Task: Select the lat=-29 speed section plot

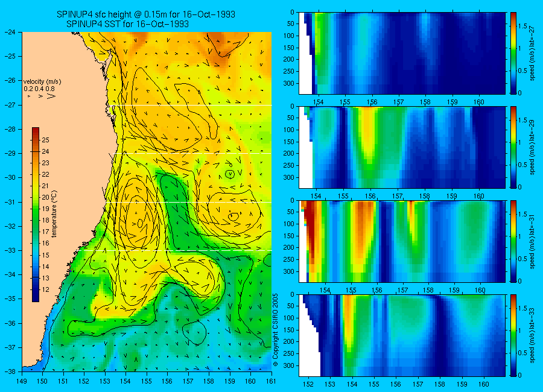Action: [402, 147]
